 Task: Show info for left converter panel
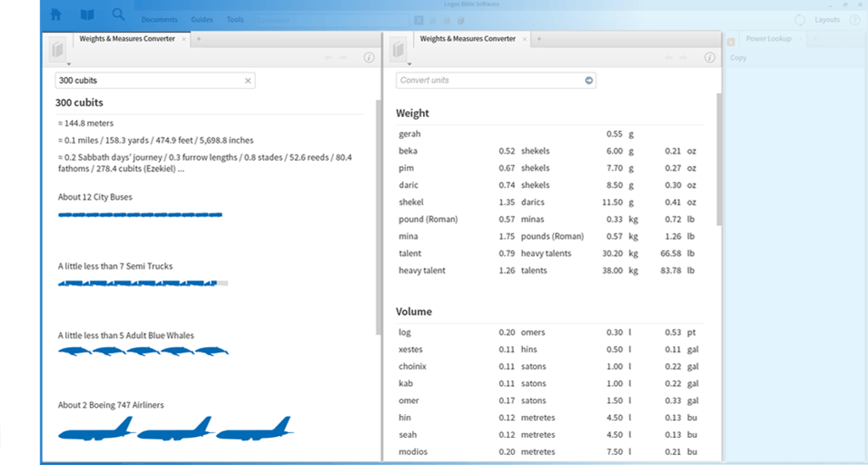(369, 58)
